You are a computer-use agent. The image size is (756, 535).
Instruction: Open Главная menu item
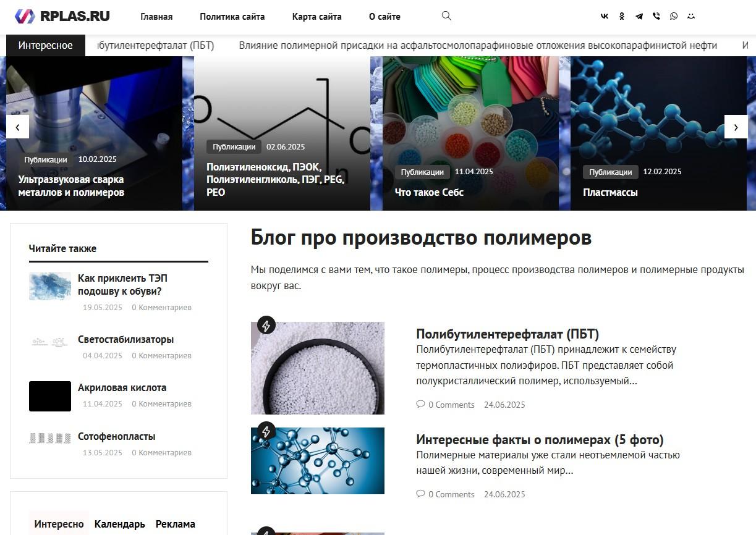click(x=156, y=17)
